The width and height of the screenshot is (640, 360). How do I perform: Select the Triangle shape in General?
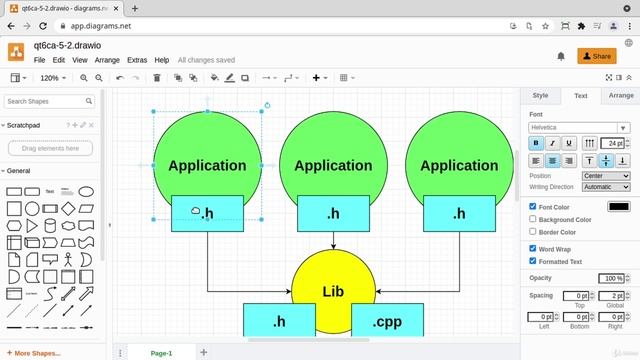click(x=32, y=225)
